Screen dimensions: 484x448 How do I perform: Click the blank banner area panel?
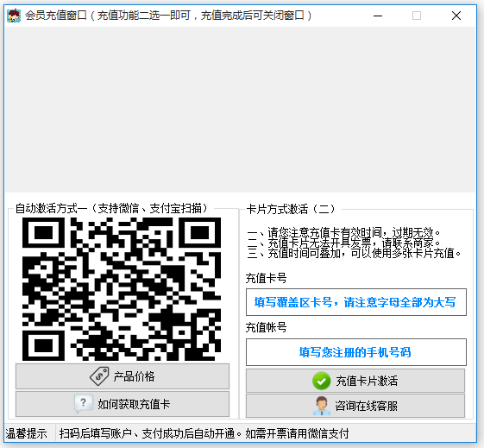tap(240, 110)
